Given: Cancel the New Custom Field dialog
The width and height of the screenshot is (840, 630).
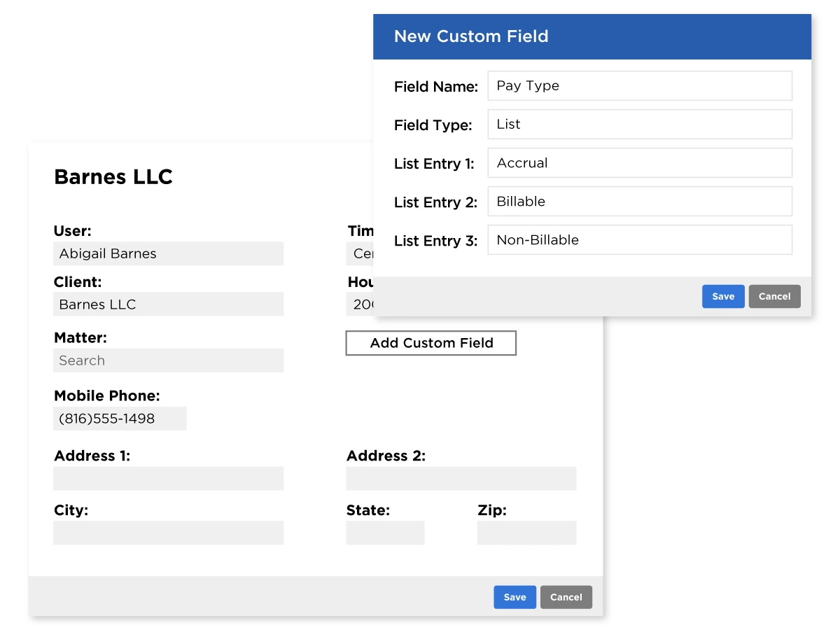Looking at the screenshot, I should coord(774,296).
